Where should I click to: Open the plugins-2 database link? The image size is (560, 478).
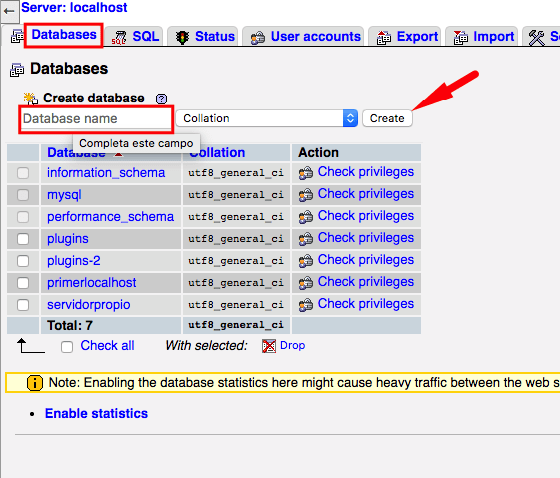coord(74,261)
